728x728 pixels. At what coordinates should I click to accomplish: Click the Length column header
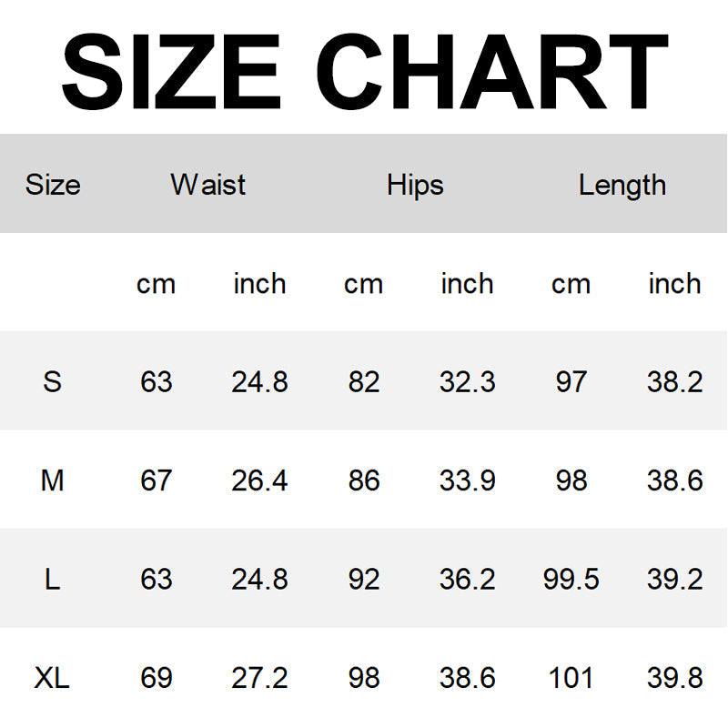(622, 185)
